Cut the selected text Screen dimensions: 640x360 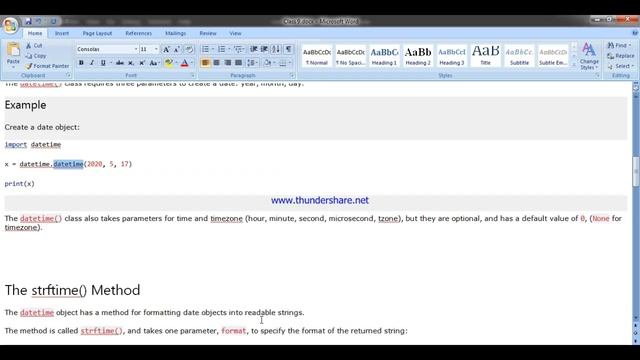point(34,46)
